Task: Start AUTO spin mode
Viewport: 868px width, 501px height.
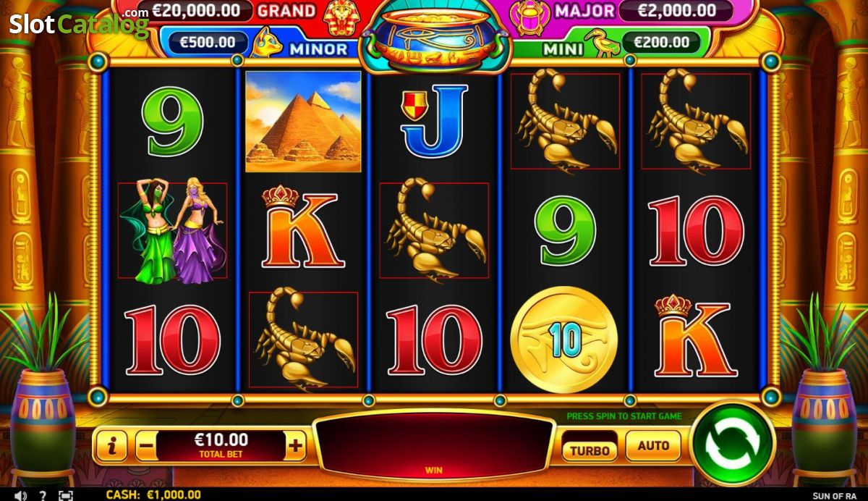Action: (x=653, y=446)
